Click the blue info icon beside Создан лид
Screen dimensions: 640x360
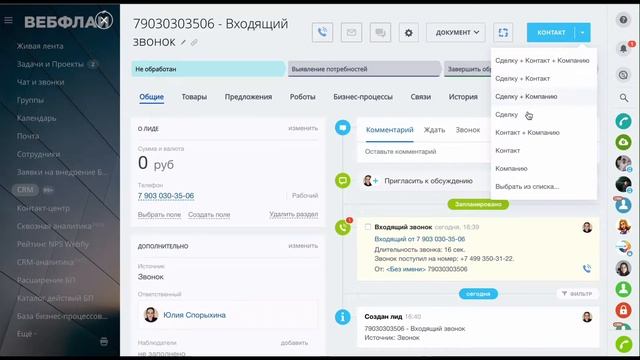[343, 317]
